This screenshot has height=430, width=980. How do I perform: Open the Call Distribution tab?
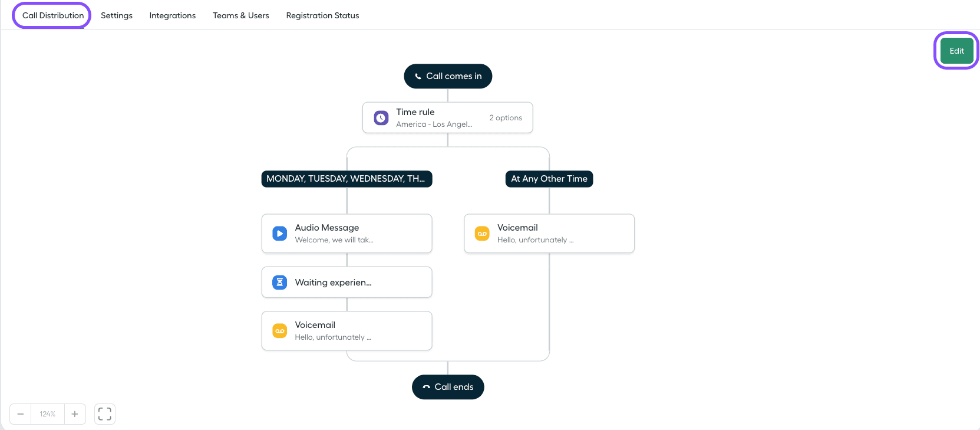[53, 15]
